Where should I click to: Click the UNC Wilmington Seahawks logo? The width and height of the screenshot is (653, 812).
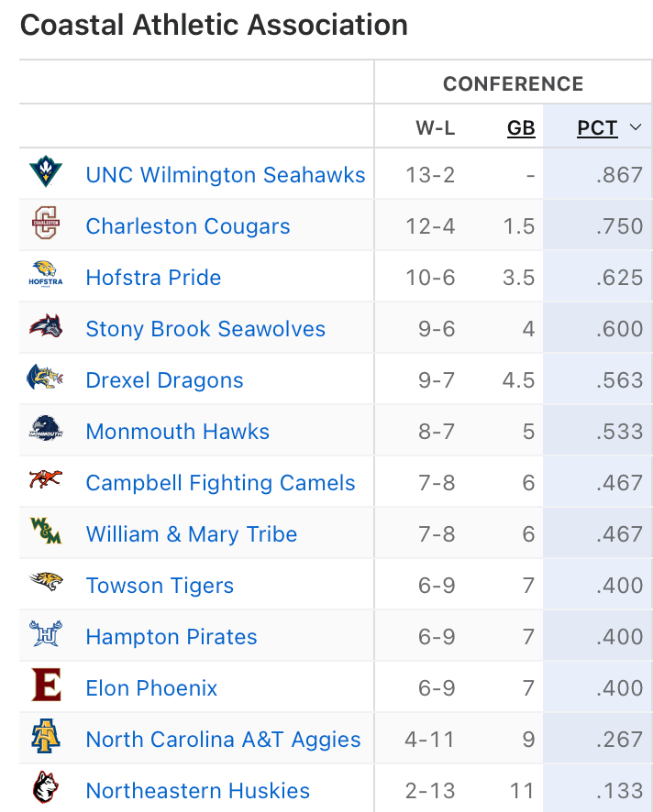point(45,173)
